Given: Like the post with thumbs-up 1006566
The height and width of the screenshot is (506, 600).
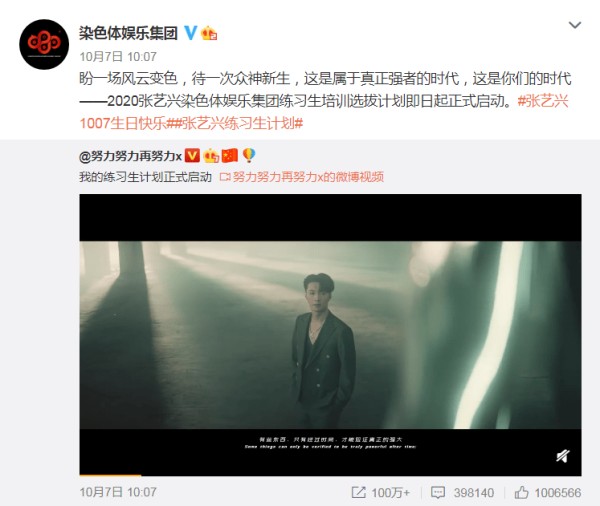Looking at the screenshot, I should [548, 492].
